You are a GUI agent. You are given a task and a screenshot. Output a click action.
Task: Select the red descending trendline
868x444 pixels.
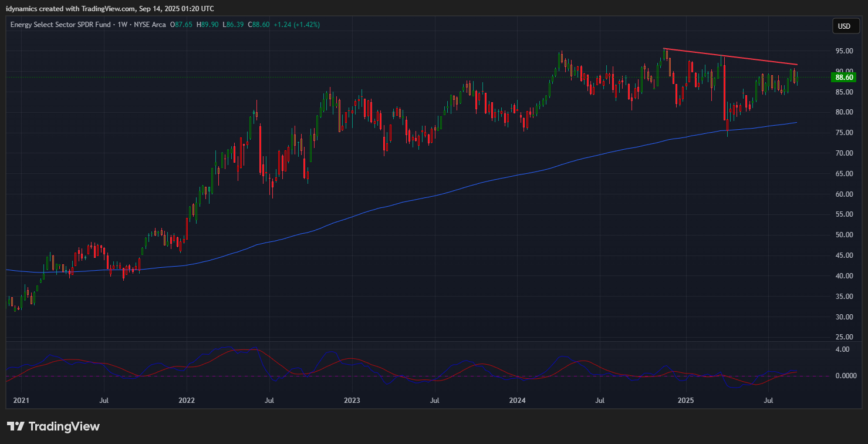[x=730, y=56]
